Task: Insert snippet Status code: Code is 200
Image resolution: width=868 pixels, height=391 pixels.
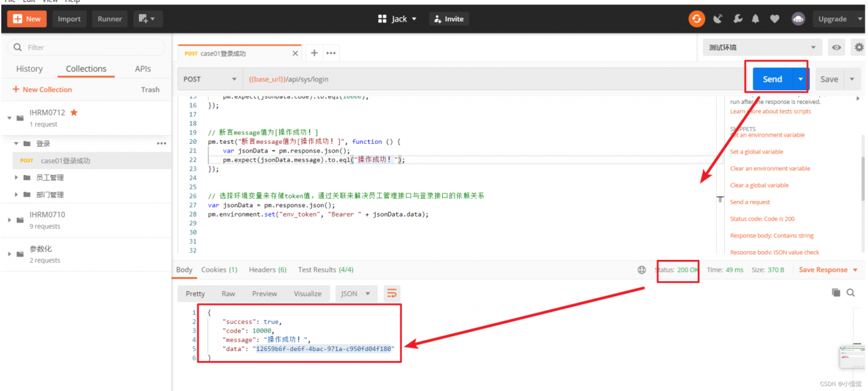Action: click(x=762, y=219)
